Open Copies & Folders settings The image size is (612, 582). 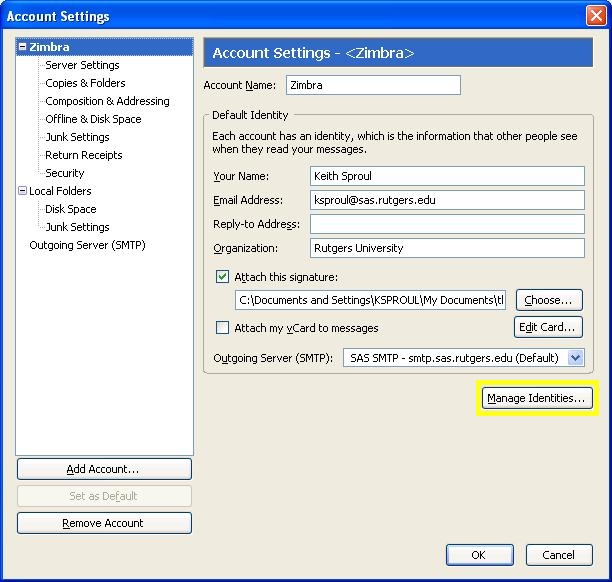(85, 83)
